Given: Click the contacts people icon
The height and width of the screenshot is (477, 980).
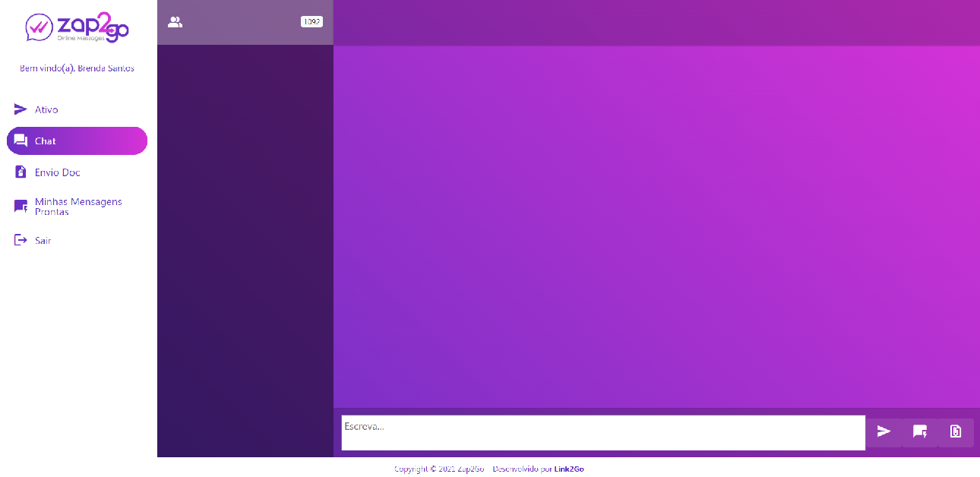Looking at the screenshot, I should 175,22.
